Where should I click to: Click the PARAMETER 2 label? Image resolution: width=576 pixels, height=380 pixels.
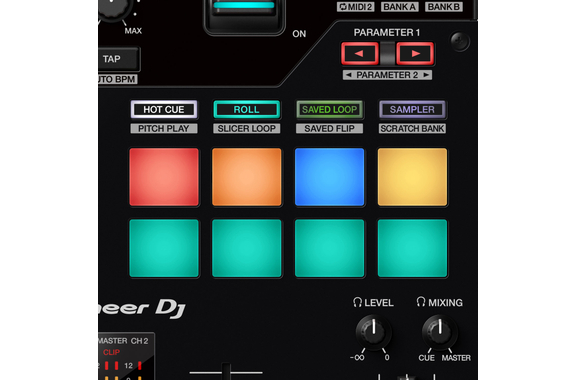click(387, 75)
